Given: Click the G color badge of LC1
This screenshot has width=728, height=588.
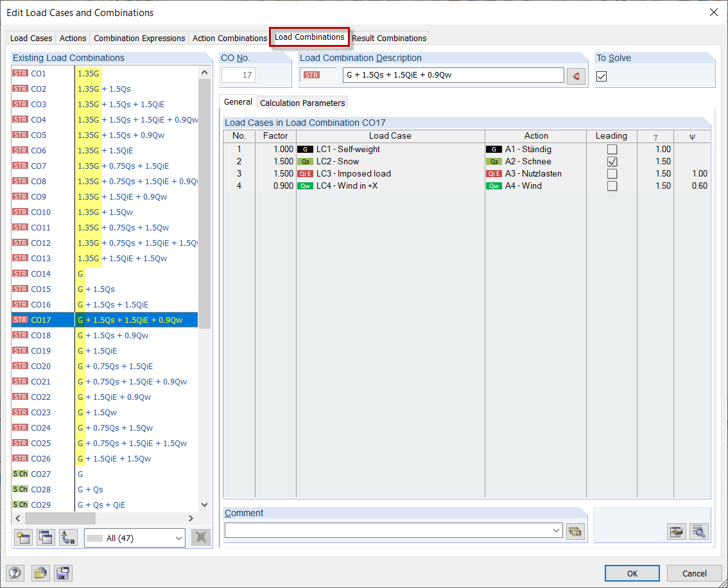Looking at the screenshot, I should click(x=305, y=150).
